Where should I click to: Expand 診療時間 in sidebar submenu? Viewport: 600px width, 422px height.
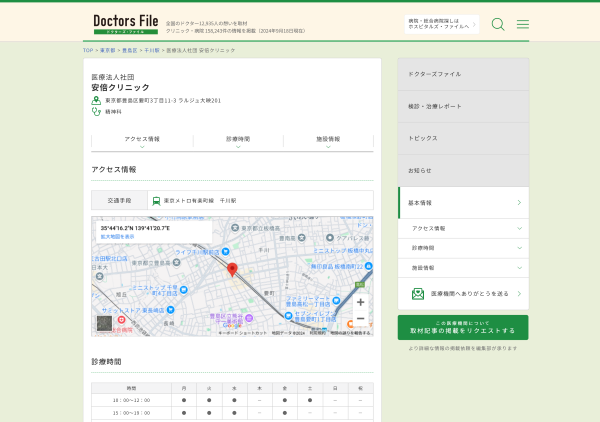(x=463, y=248)
